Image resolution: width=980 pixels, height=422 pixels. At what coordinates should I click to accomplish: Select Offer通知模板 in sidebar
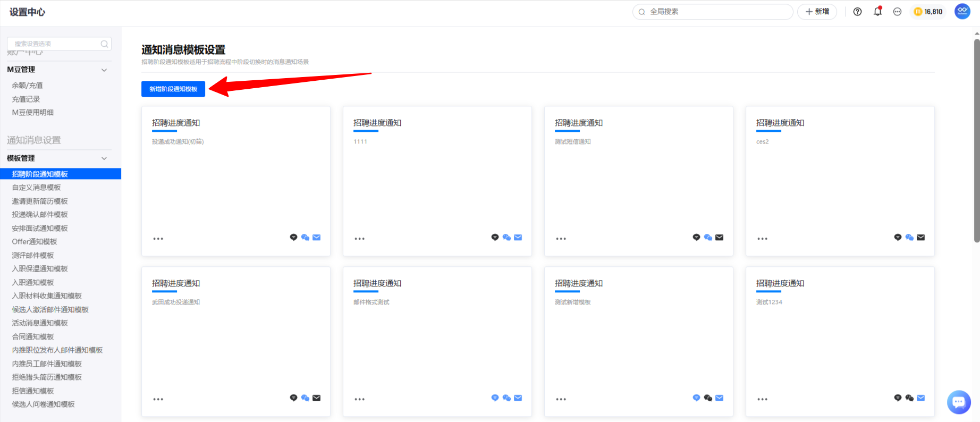tap(35, 242)
